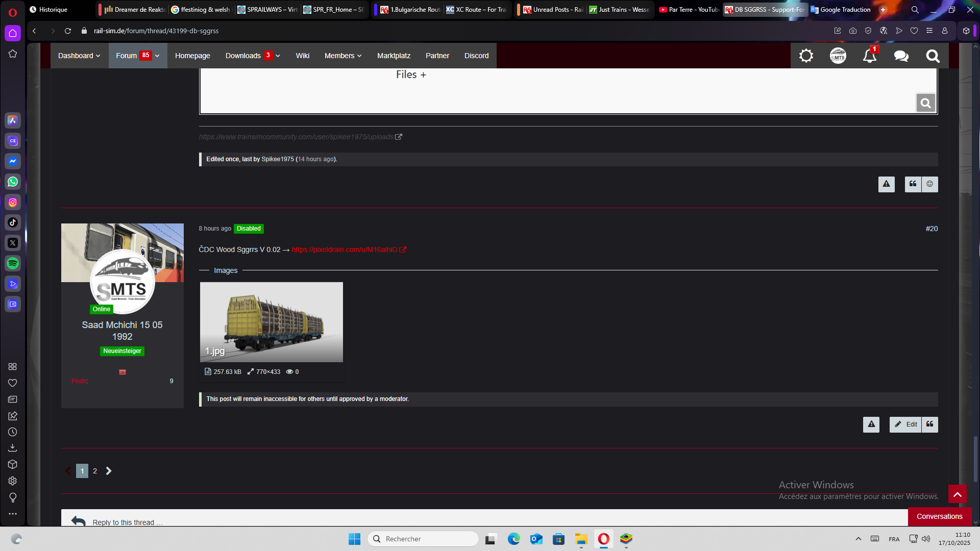Report post #20 with warning icon
The height and width of the screenshot is (551, 980).
pyautogui.click(x=871, y=424)
